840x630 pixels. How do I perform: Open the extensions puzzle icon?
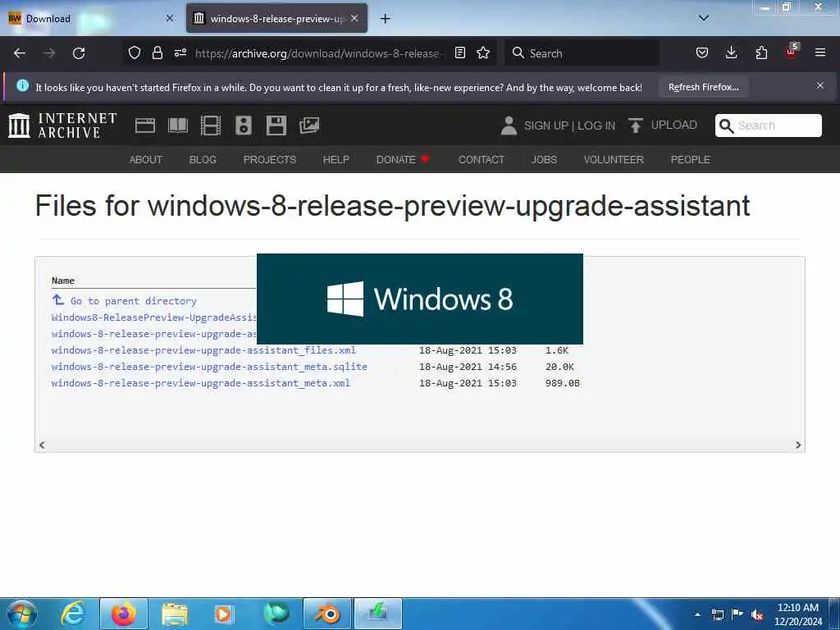[761, 53]
